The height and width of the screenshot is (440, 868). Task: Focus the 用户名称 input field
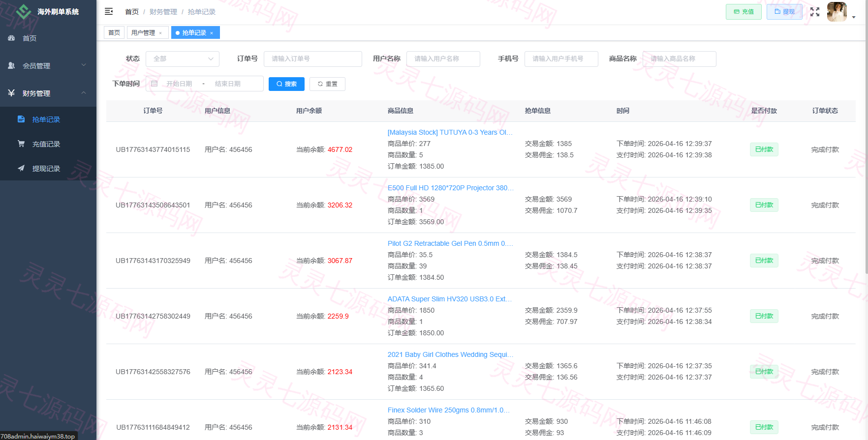pos(443,59)
